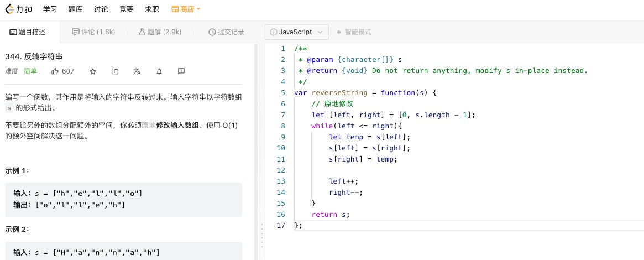
Task: Click the comment line '// 原地修改'
Action: (x=332, y=104)
